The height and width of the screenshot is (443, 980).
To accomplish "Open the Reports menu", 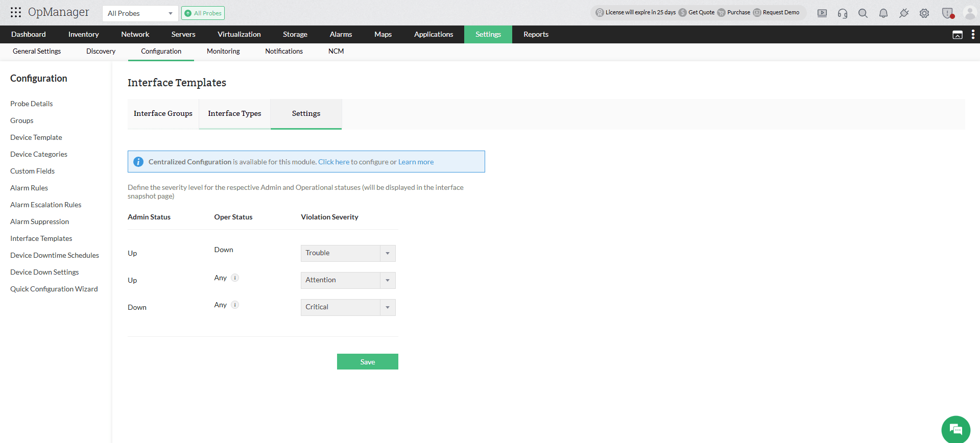I will (x=536, y=34).
